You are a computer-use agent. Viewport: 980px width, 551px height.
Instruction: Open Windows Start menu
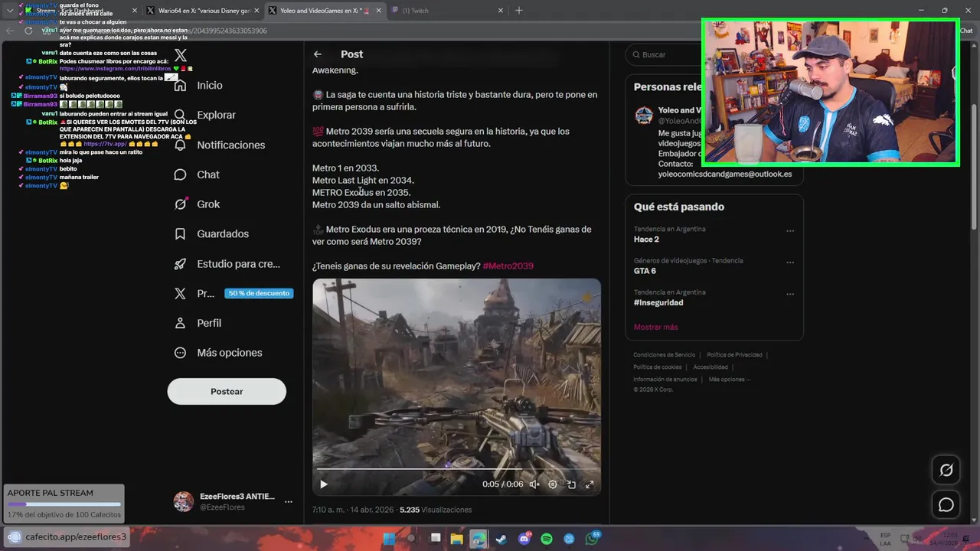click(x=389, y=539)
